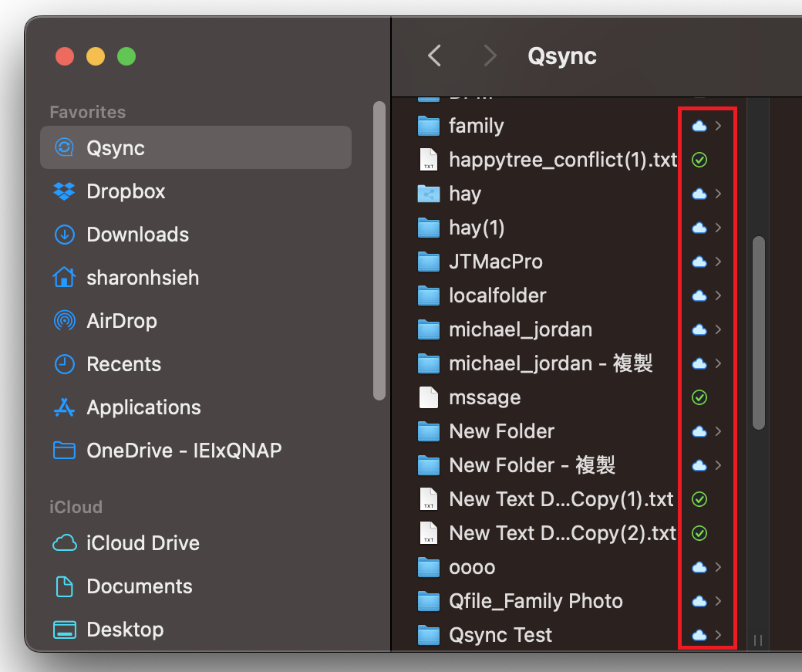Expand the oooo folder chevron
This screenshot has height=672, width=802.
coord(719,567)
